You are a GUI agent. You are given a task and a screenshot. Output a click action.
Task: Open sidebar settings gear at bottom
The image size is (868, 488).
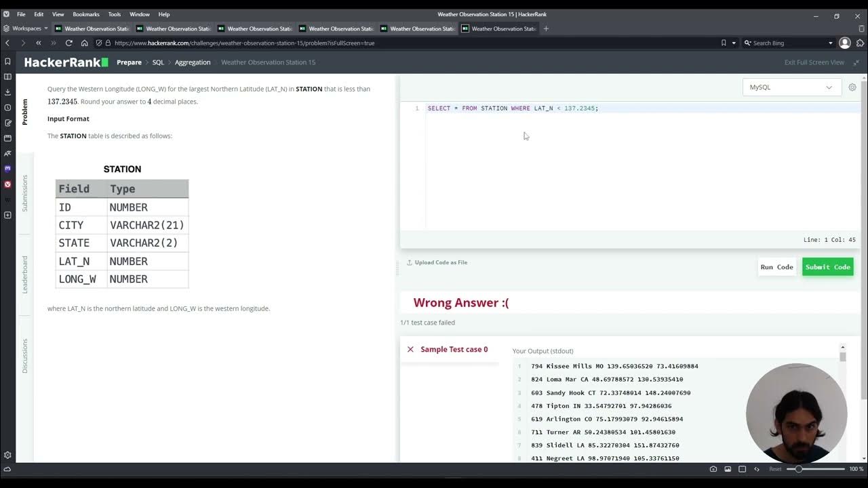[7, 455]
